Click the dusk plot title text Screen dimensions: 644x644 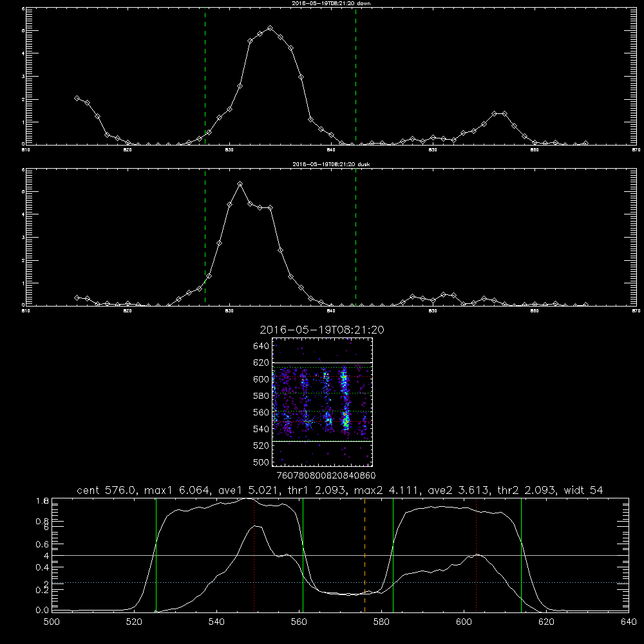[331, 164]
